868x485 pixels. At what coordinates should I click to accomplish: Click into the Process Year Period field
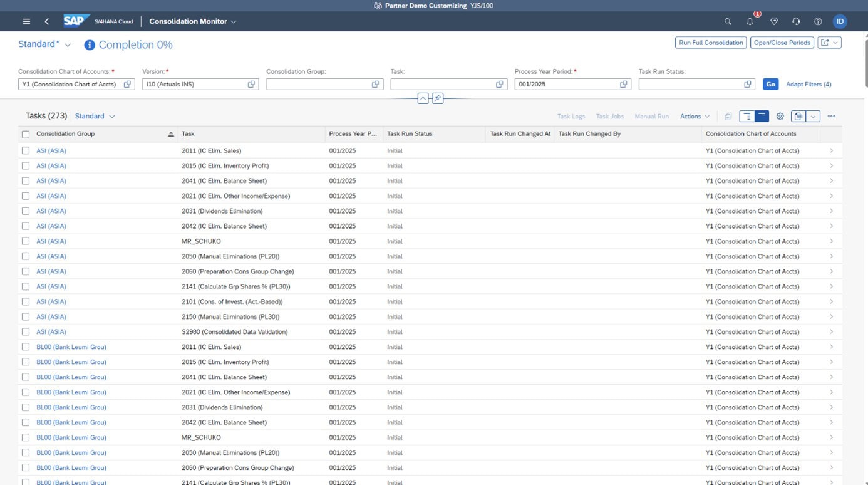pyautogui.click(x=567, y=84)
